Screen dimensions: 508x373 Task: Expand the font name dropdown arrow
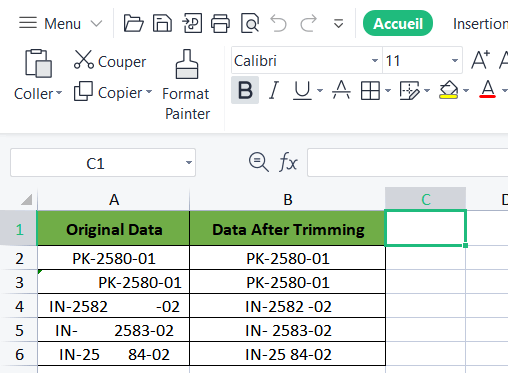click(x=375, y=61)
